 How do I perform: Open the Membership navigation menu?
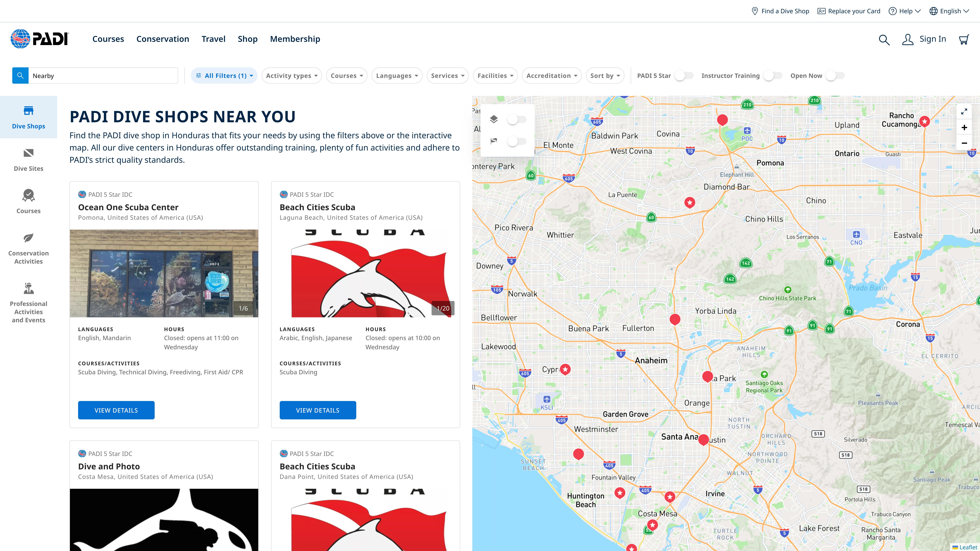pos(295,39)
